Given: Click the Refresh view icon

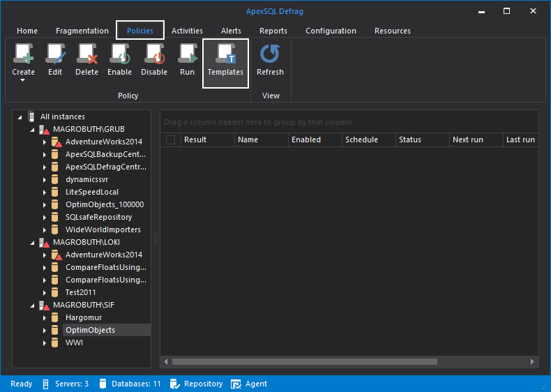Looking at the screenshot, I should (x=270, y=54).
